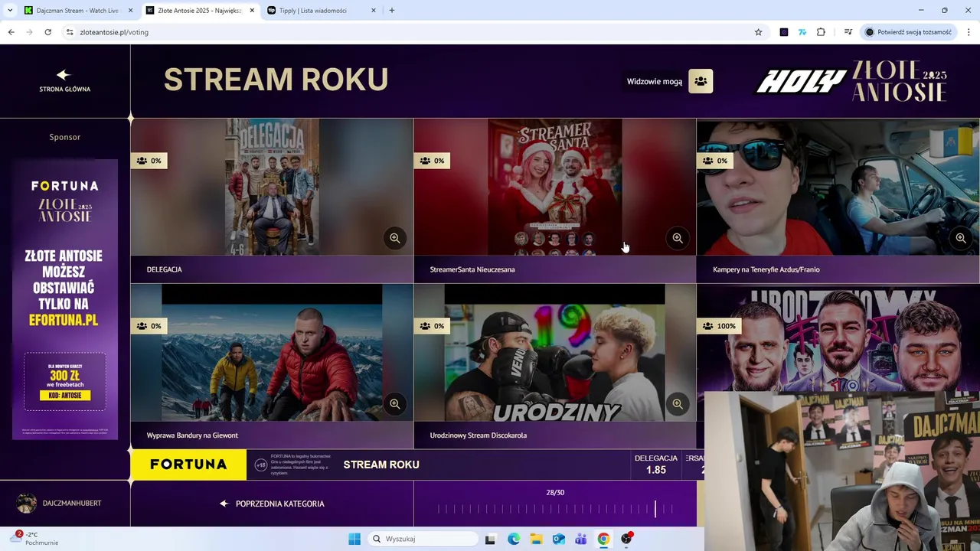Click the STRONA GŁÓWNA link text

click(65, 89)
